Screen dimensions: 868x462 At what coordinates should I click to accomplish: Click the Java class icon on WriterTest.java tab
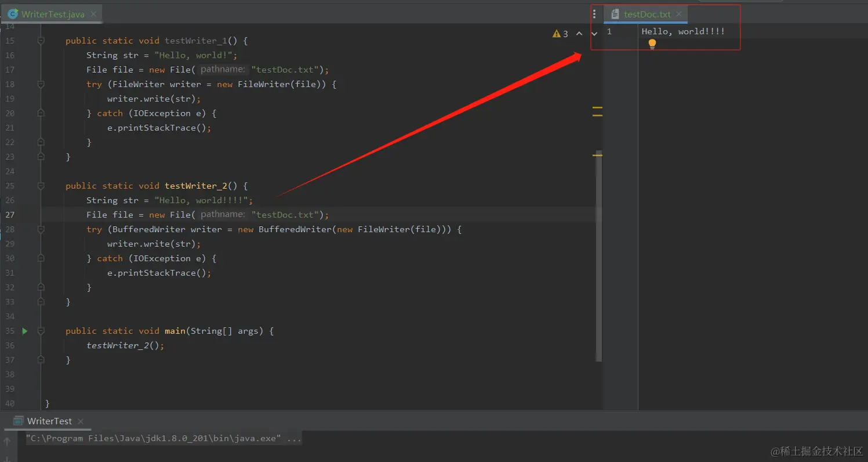pos(13,14)
